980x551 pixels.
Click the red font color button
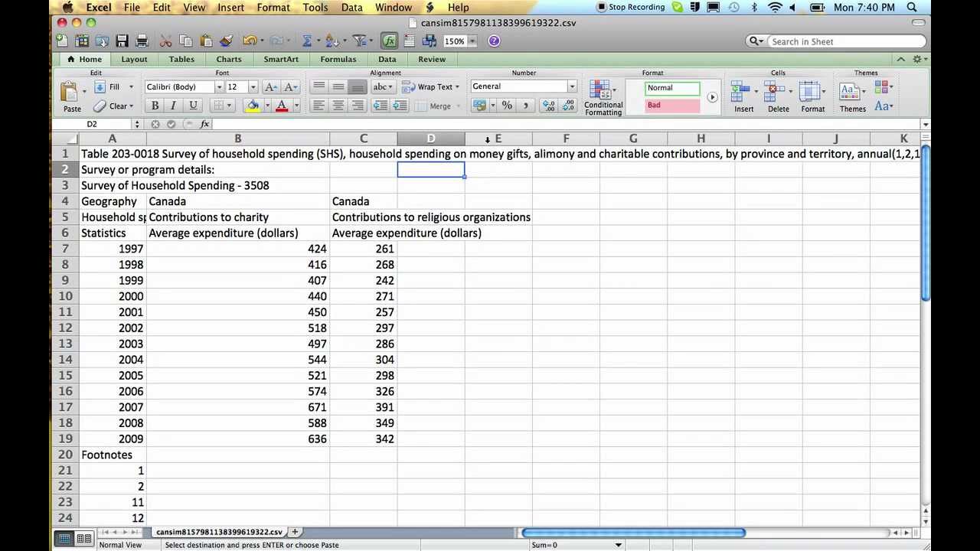(x=281, y=106)
